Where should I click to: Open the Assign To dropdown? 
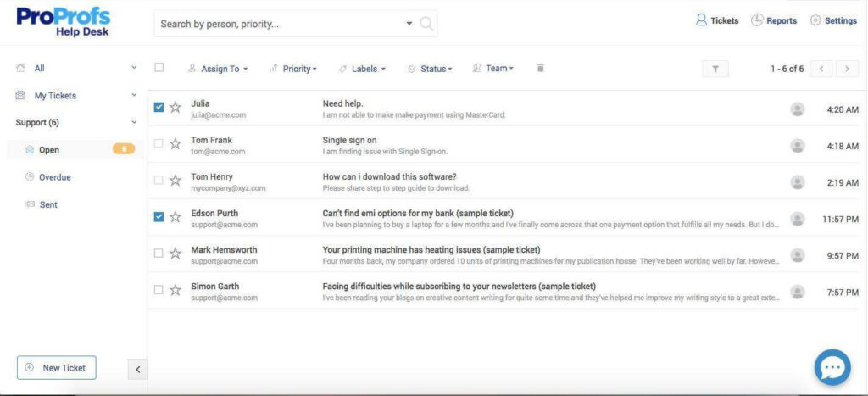[x=218, y=69]
